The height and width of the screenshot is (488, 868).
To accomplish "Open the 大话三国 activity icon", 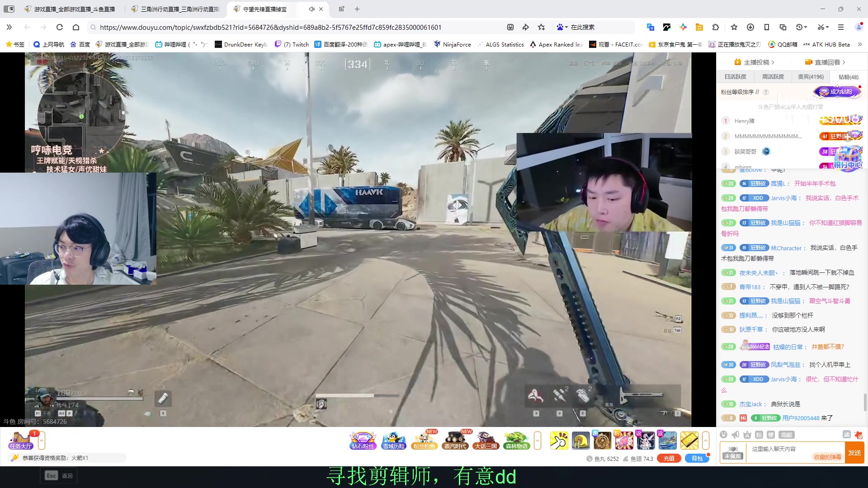I will coord(486,440).
